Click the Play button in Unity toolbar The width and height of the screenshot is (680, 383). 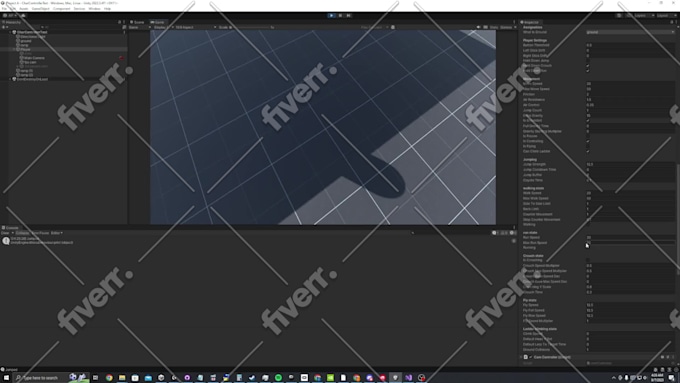coord(332,16)
